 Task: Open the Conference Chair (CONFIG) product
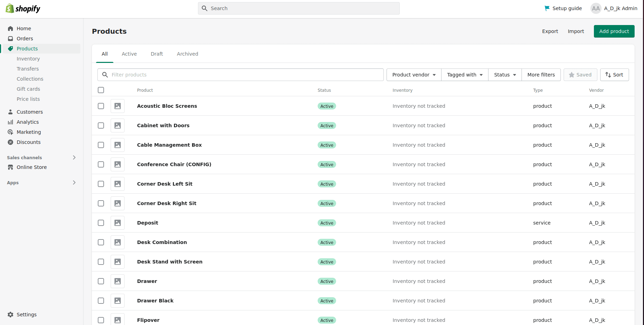coord(174,164)
